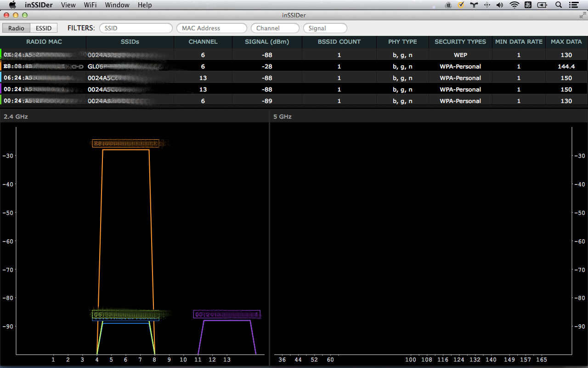
Task: Click channel 165 on 5 GHz axis
Action: point(541,360)
